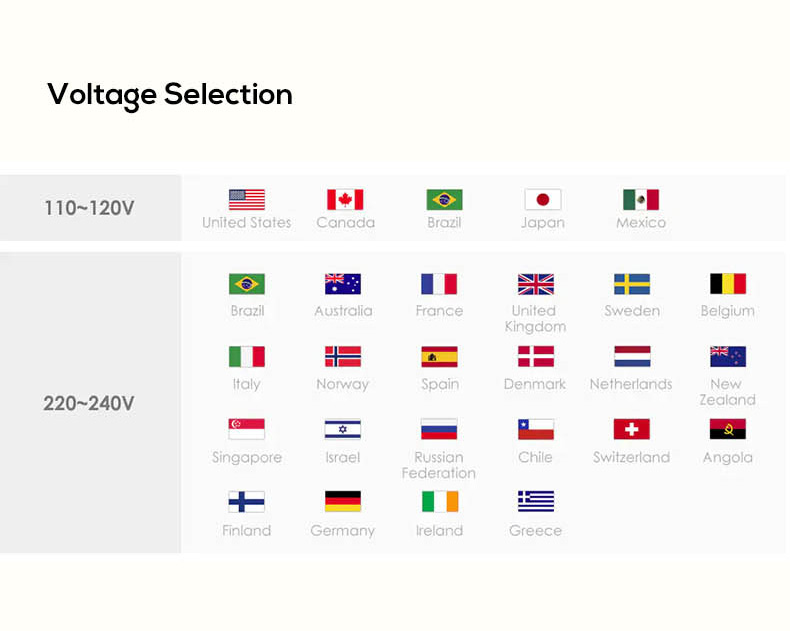Image resolution: width=790 pixels, height=631 pixels.
Task: Choose the Sweden flag icon
Action: [x=632, y=284]
